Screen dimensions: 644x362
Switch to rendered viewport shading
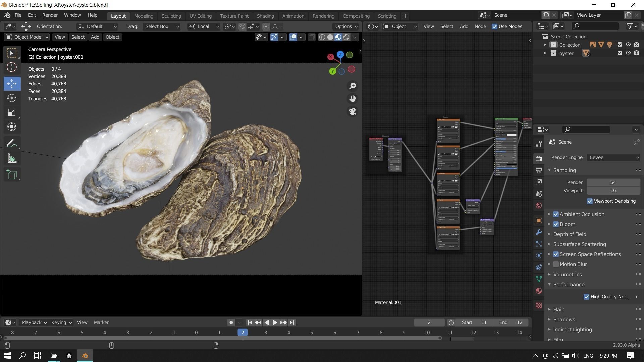tap(346, 37)
